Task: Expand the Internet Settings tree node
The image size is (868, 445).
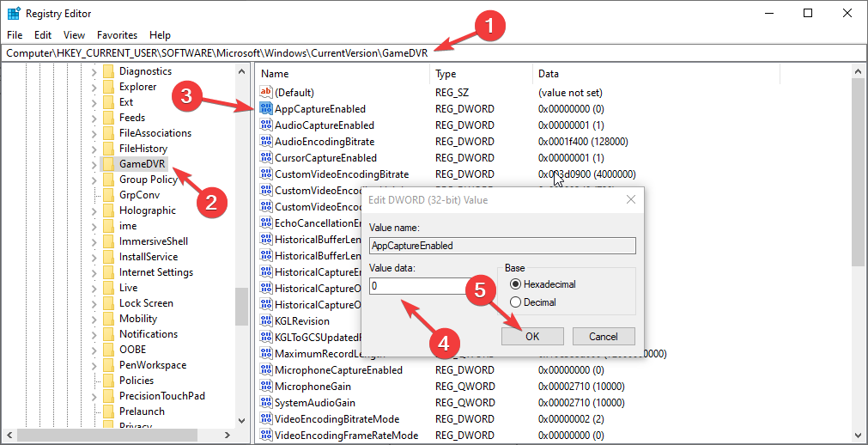Action: click(x=94, y=272)
